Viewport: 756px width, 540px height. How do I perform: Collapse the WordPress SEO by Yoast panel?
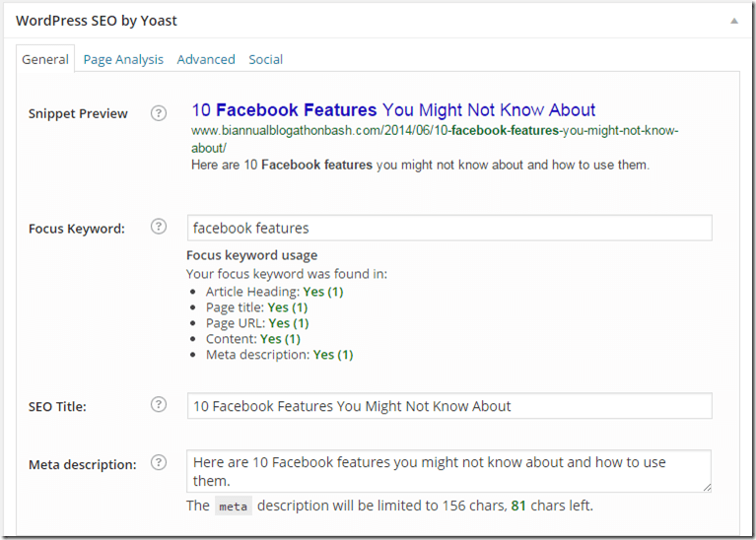click(733, 21)
